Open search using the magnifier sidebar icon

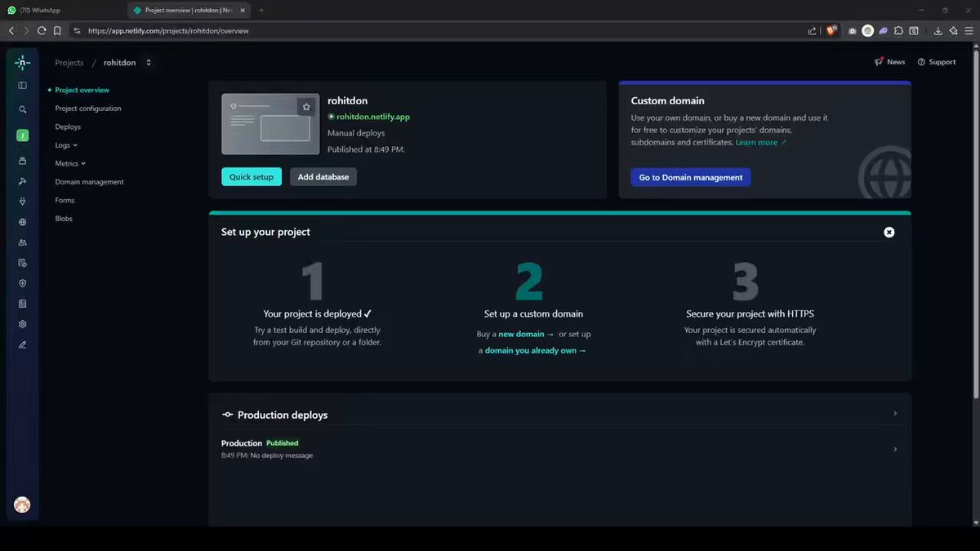pyautogui.click(x=23, y=109)
